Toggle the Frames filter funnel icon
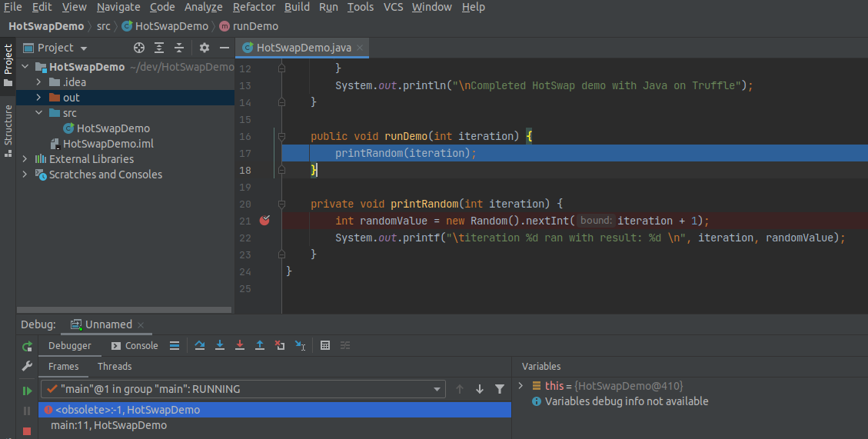 click(500, 389)
